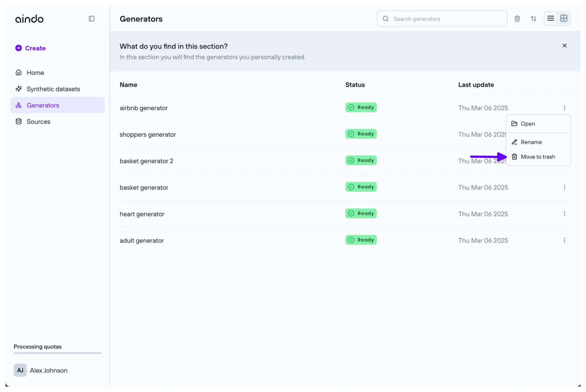Screen dimensions: 586x392
Task: Expand kebab menu for heart generator
Action: (564, 214)
